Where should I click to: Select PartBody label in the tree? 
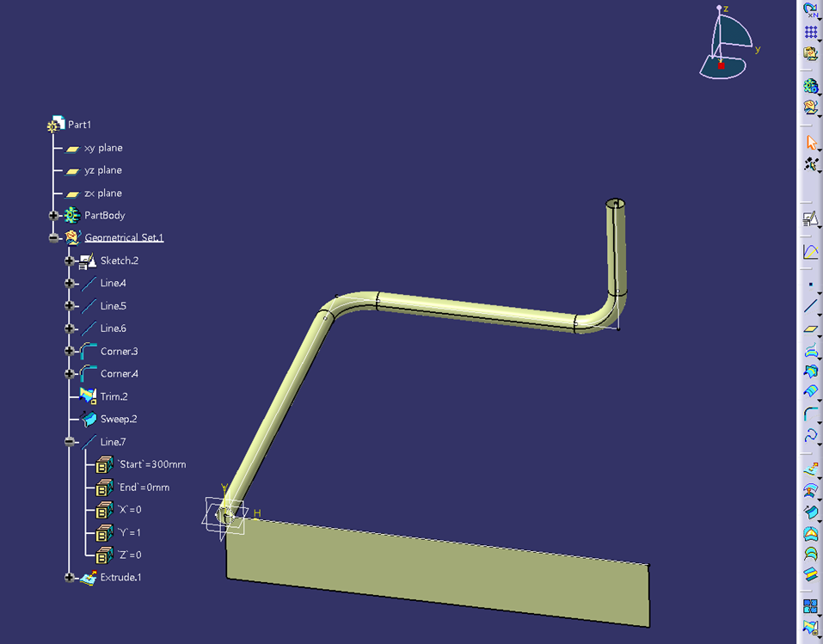pos(104,215)
